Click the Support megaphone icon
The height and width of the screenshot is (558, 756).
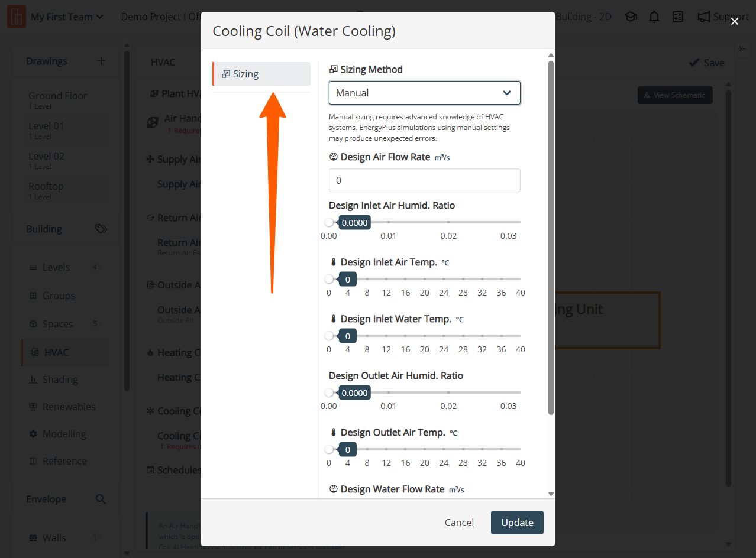(703, 17)
